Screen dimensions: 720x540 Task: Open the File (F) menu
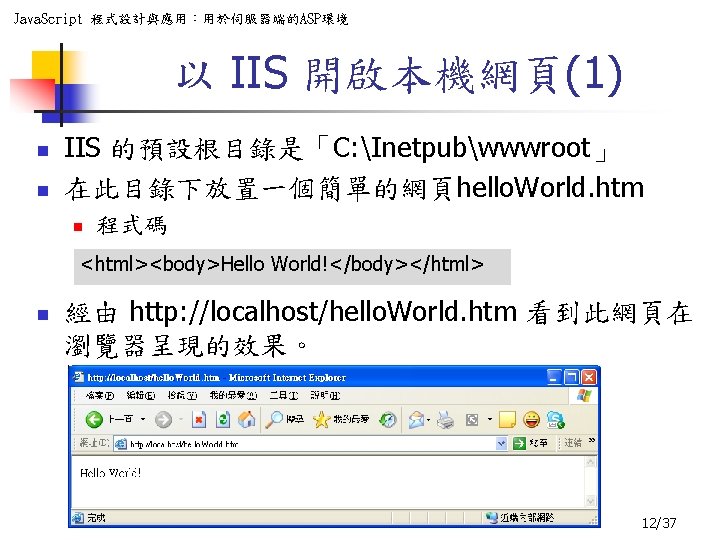(x=100, y=395)
